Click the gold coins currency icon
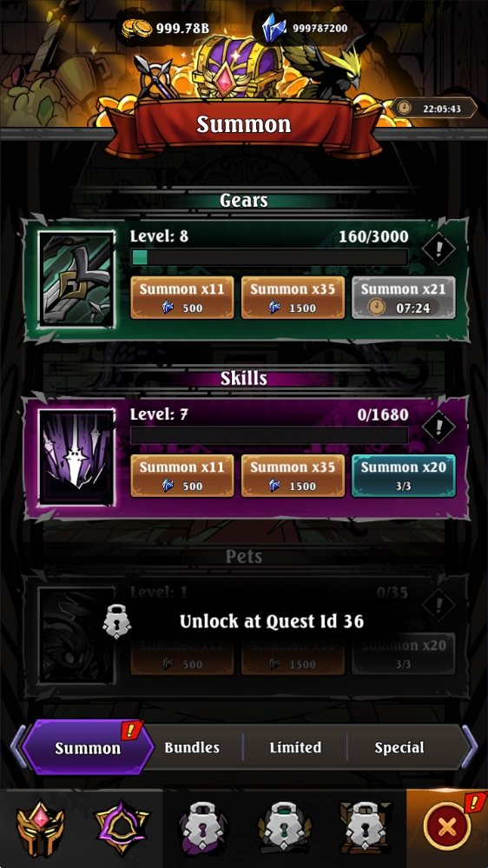Viewport: 488px width, 868px height. point(136,28)
